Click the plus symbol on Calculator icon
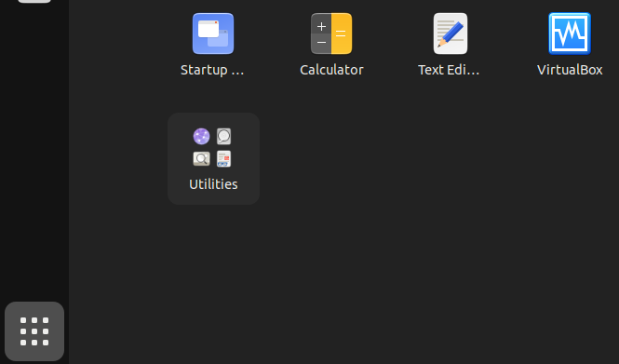This screenshot has width=619, height=364. pyautogui.click(x=321, y=26)
